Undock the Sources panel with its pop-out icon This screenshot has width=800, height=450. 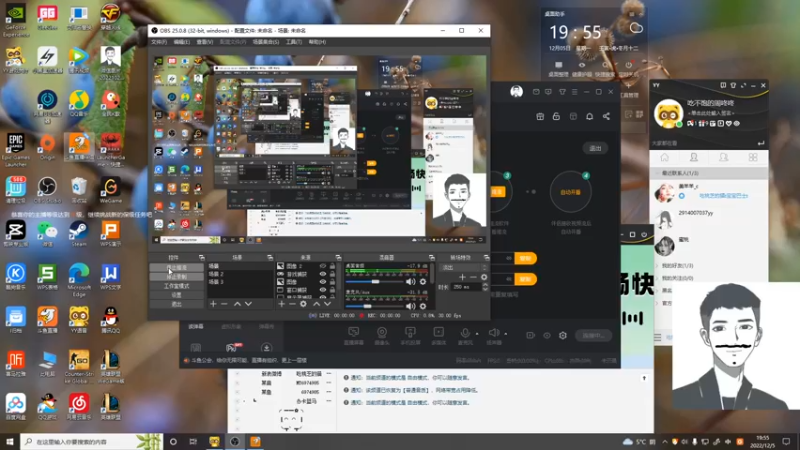click(338, 258)
